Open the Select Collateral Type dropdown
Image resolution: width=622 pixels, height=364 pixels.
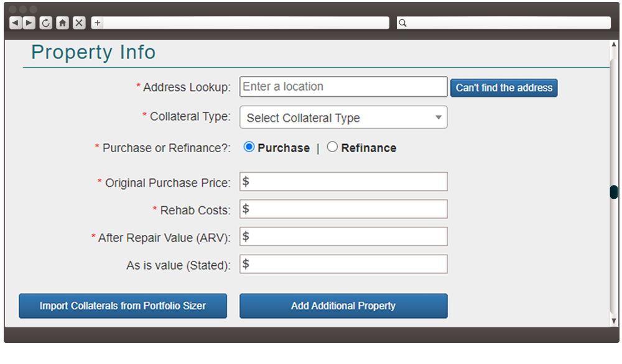pos(343,117)
